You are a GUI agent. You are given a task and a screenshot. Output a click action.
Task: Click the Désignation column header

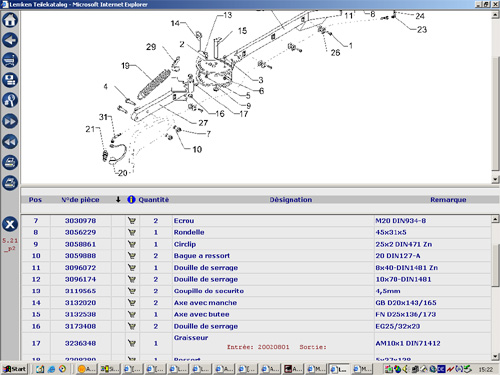tap(291, 200)
